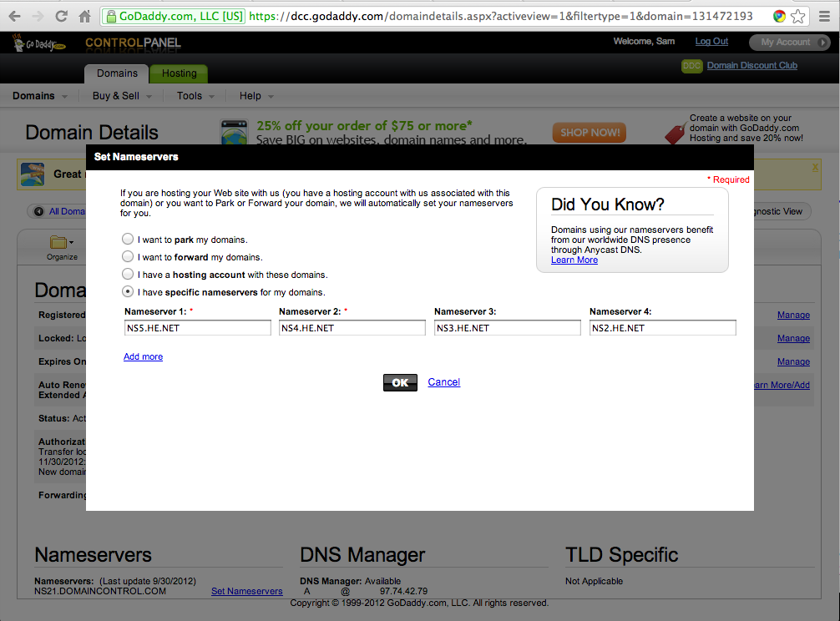Click the All Domains link
This screenshot has width=840, height=621.
pyautogui.click(x=67, y=211)
